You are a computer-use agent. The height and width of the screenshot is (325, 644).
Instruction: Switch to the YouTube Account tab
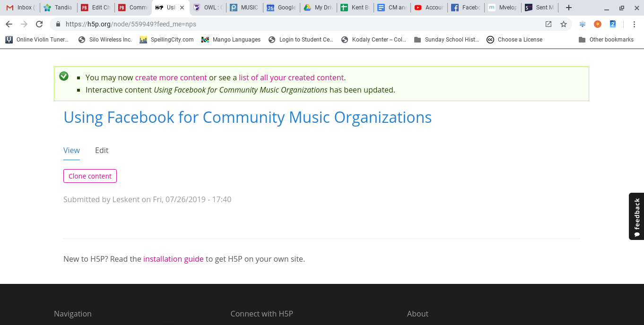coord(429,8)
